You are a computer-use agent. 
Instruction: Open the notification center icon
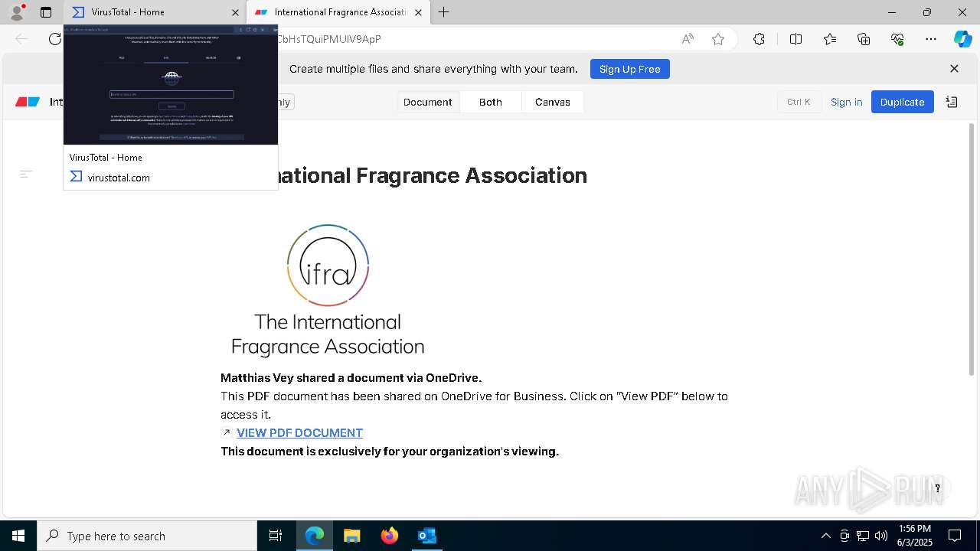coord(955,536)
